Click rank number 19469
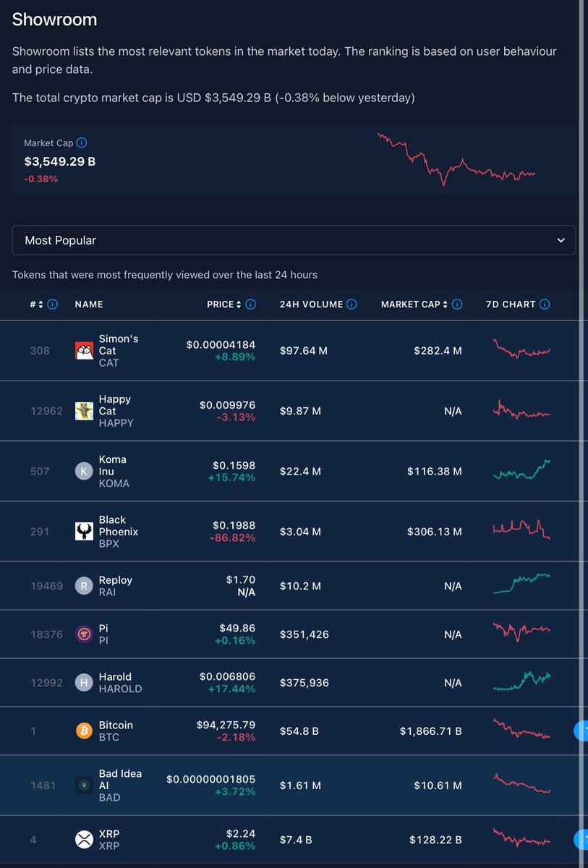Image resolution: width=588 pixels, height=868 pixels. tap(46, 586)
